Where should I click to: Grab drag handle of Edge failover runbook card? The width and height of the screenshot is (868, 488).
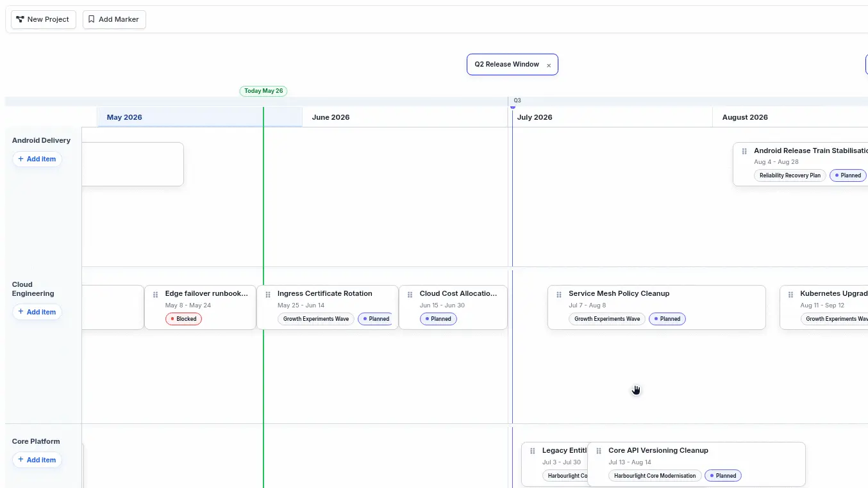pos(155,295)
